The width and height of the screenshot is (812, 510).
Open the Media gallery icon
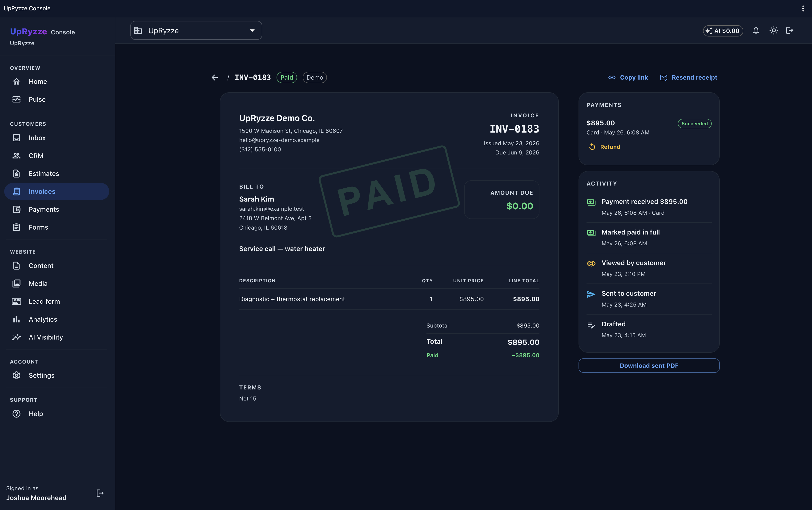pos(16,283)
